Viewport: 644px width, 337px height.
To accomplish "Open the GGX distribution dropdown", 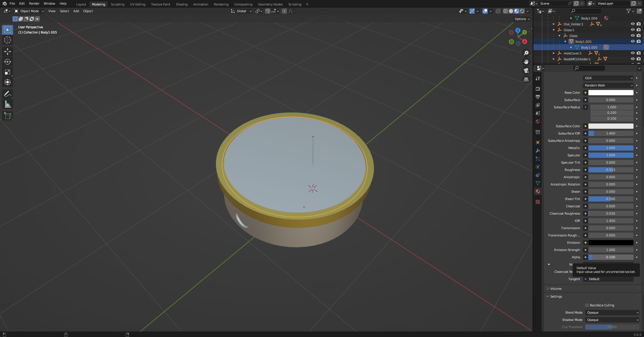I will 608,78.
